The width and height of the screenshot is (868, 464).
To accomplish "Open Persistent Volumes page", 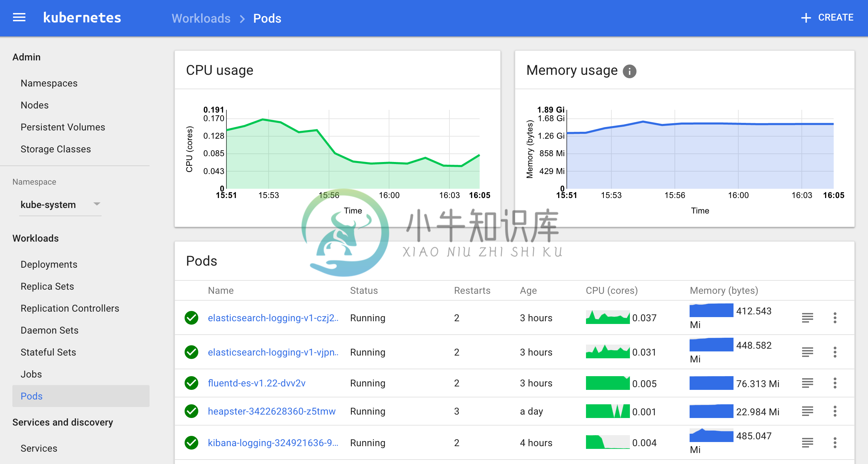I will (63, 127).
